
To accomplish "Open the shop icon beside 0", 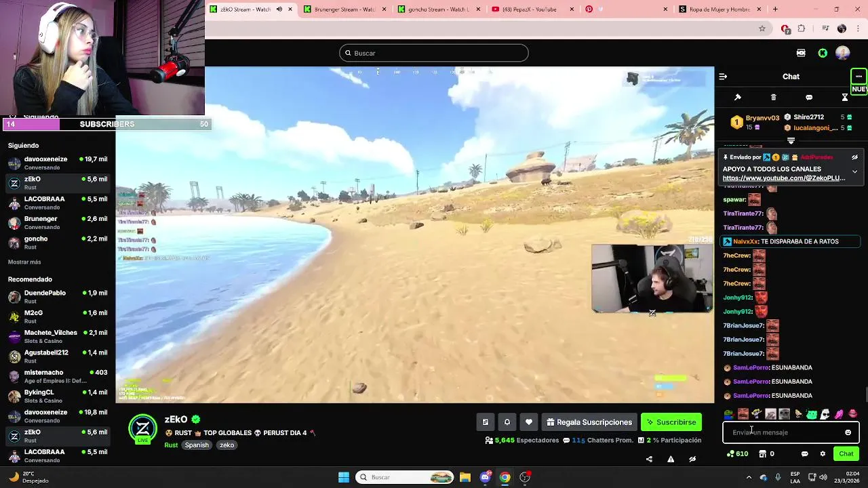I will (762, 454).
